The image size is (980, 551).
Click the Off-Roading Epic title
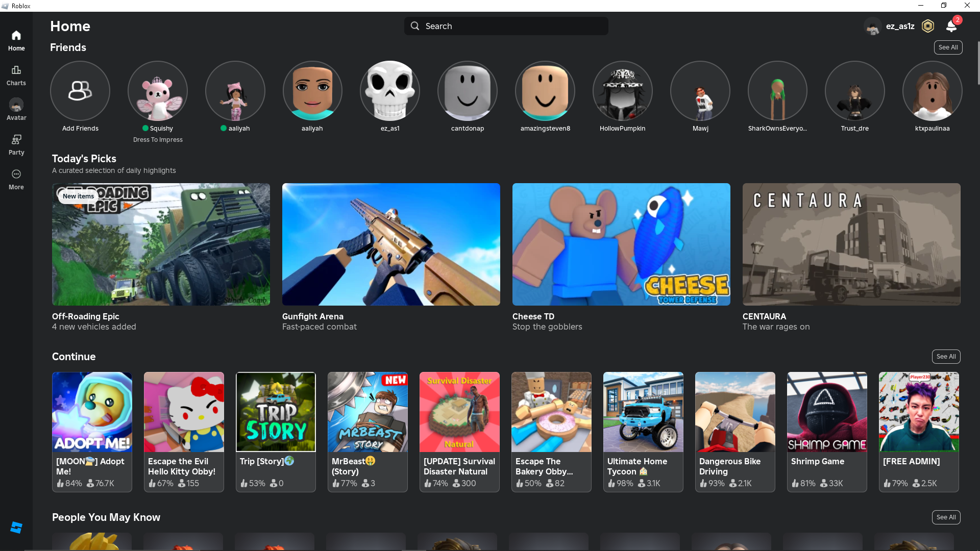pos(86,316)
